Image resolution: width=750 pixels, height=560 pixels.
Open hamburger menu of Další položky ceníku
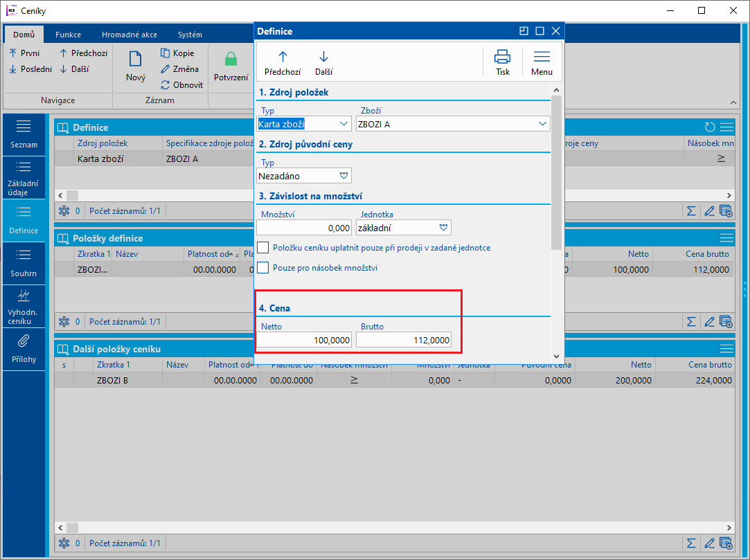click(x=726, y=349)
